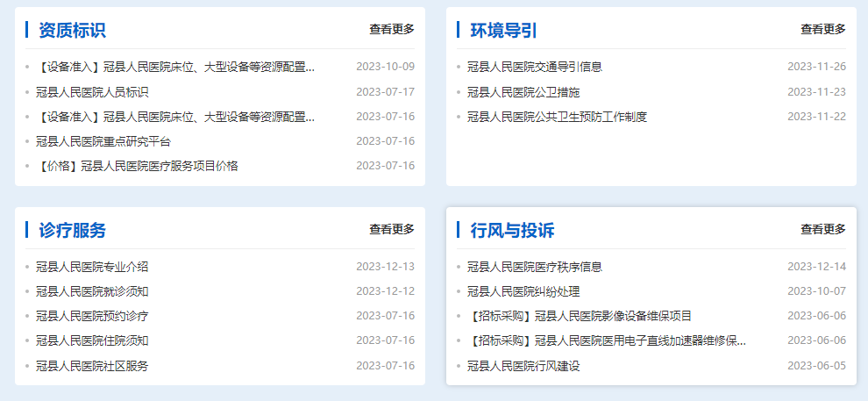Open 冠县人民医院人员标识 article
The width and height of the screenshot is (868, 401).
(x=92, y=92)
